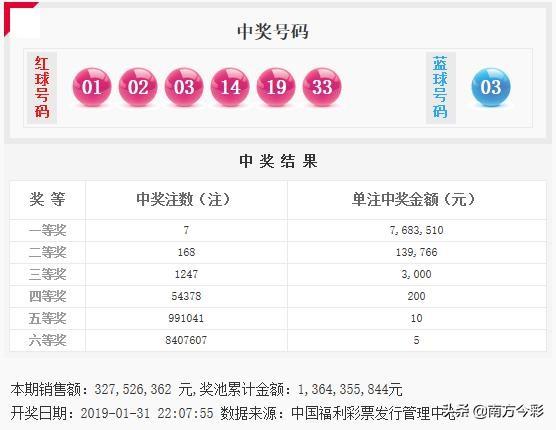This screenshot has width=556, height=430.
Task: Click the 中奖结果 heading
Action: point(278,161)
